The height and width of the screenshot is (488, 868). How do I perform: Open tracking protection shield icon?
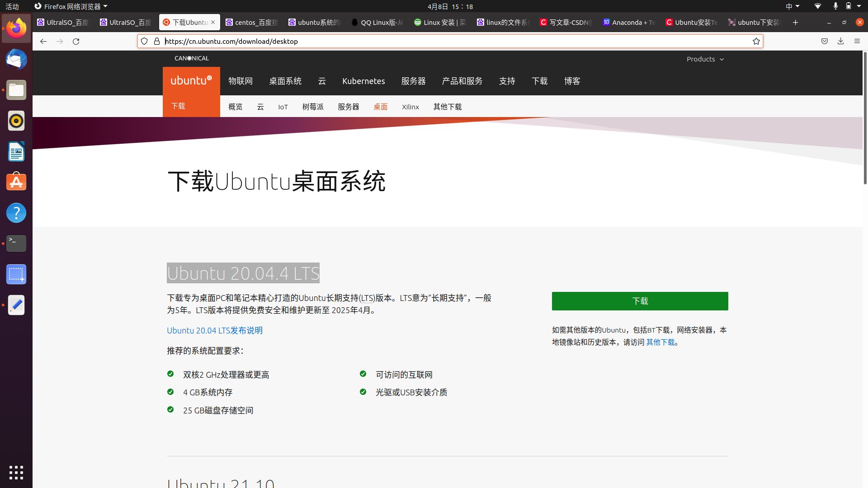tap(144, 41)
